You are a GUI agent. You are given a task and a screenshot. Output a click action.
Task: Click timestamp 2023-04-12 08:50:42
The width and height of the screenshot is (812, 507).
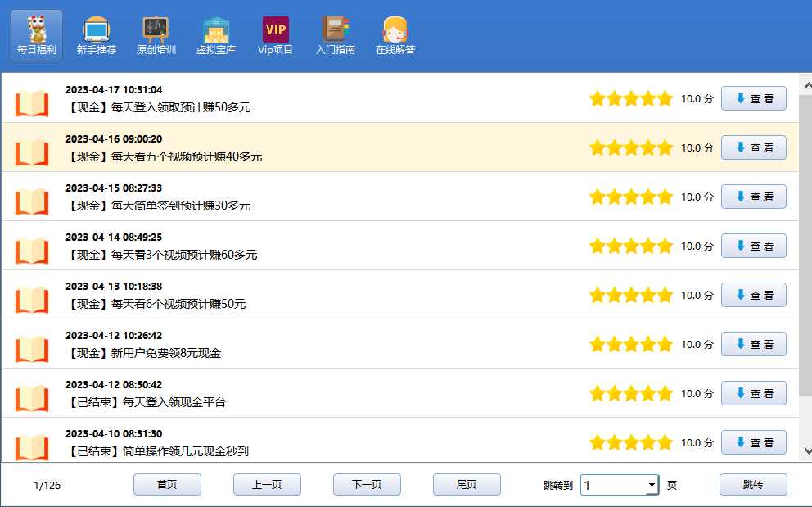click(x=114, y=385)
